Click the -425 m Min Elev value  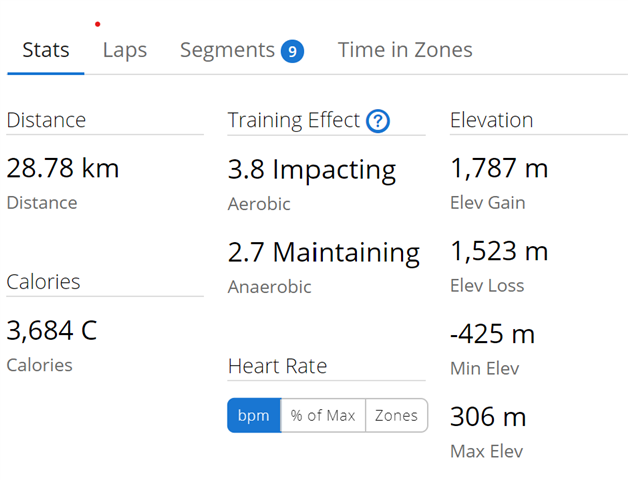click(x=493, y=334)
